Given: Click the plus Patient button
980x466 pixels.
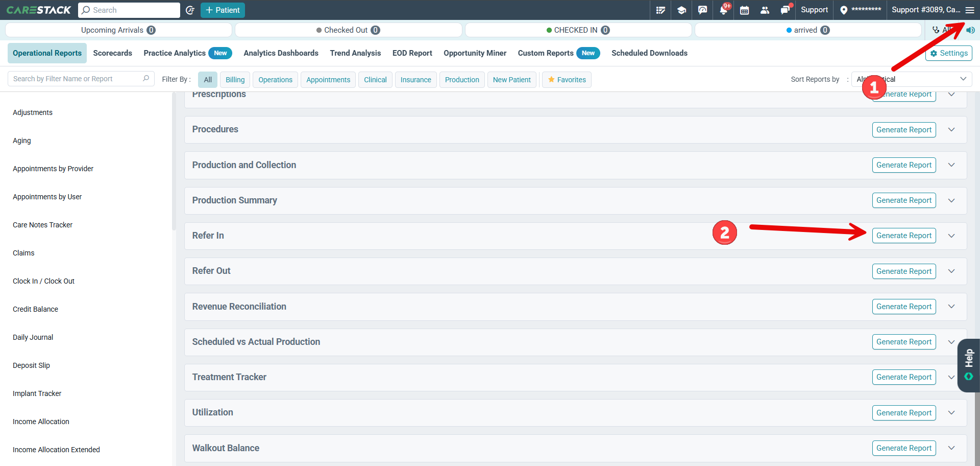Looking at the screenshot, I should [223, 10].
